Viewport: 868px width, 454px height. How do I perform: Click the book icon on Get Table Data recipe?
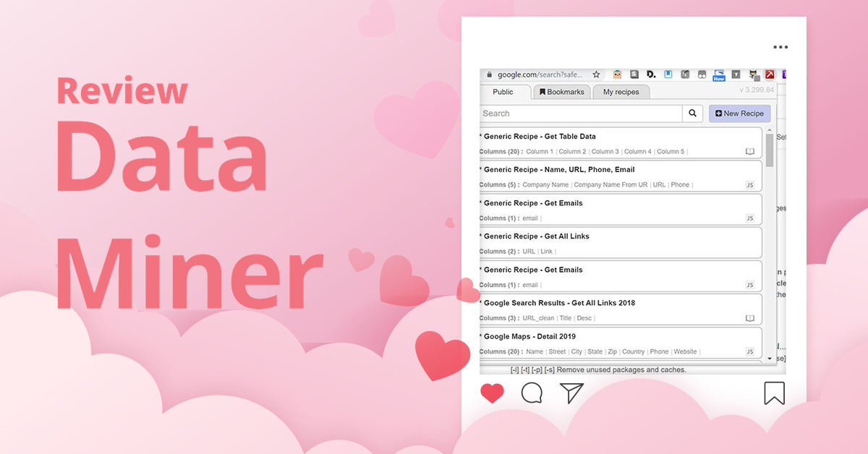750,151
